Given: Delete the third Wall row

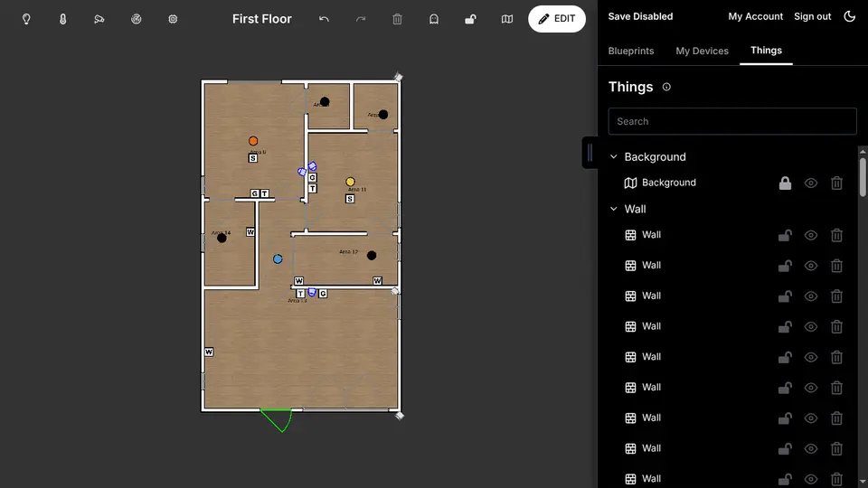Looking at the screenshot, I should (836, 296).
